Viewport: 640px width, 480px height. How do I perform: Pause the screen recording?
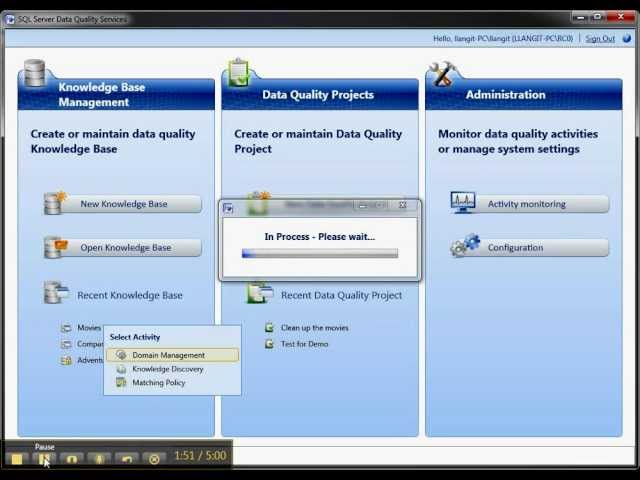click(x=44, y=459)
